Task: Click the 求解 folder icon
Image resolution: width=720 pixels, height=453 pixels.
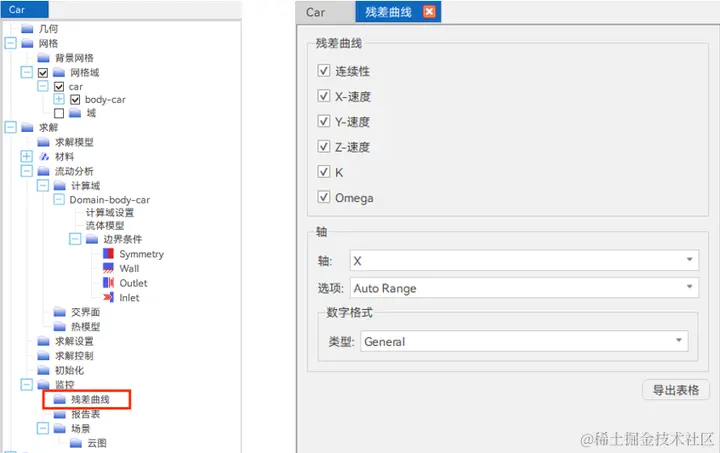Action: pos(27,127)
